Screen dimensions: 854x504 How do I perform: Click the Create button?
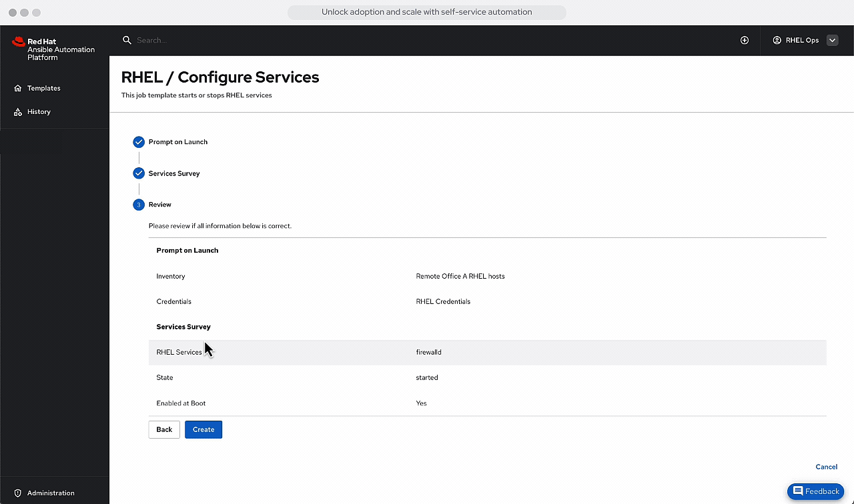coord(203,429)
